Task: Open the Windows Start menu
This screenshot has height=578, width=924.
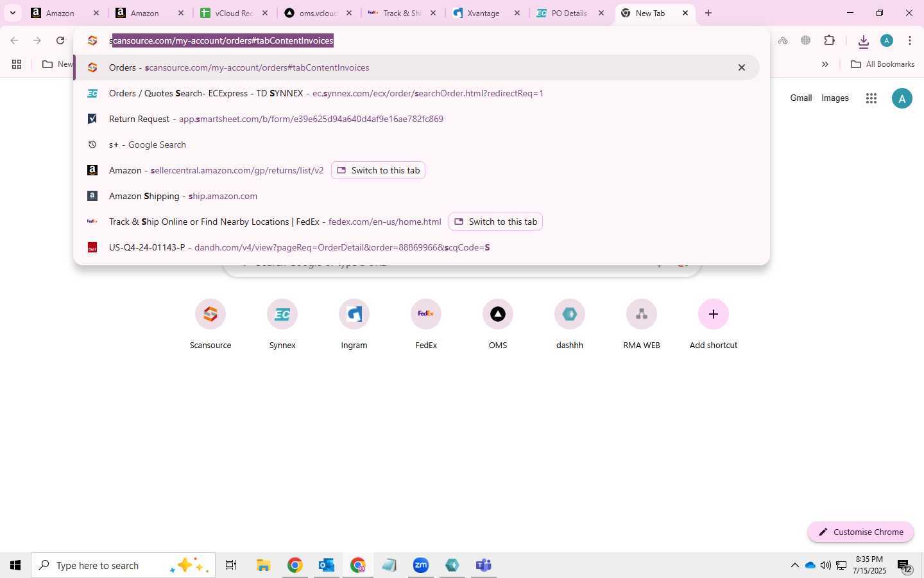Action: (x=15, y=565)
